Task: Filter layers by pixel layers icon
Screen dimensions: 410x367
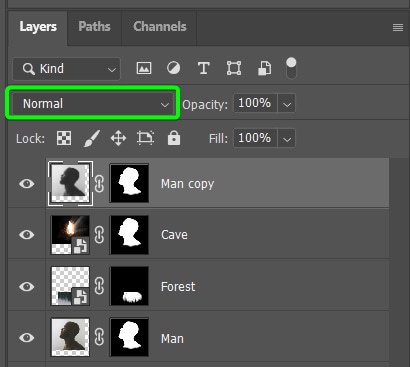Action: pos(144,68)
